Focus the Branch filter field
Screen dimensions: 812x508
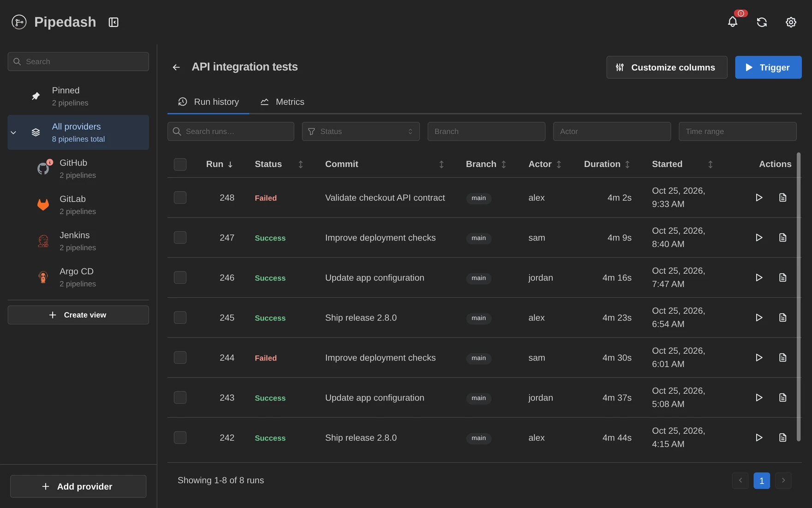pyautogui.click(x=486, y=132)
